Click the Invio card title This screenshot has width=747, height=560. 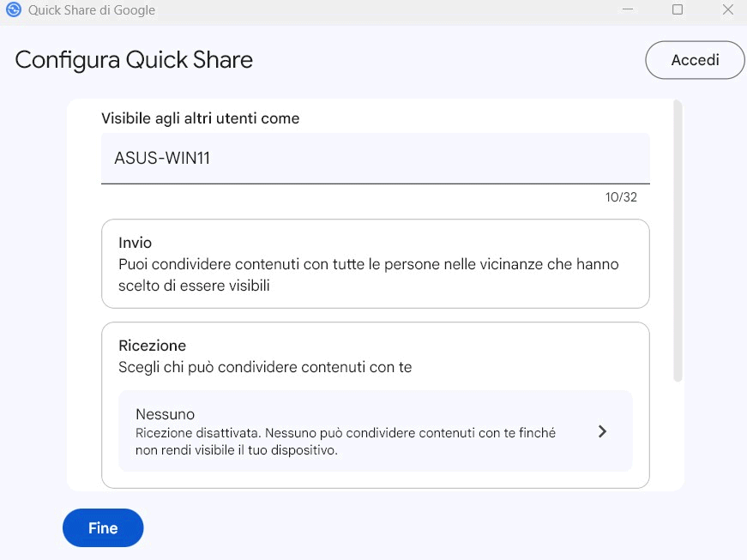click(135, 244)
